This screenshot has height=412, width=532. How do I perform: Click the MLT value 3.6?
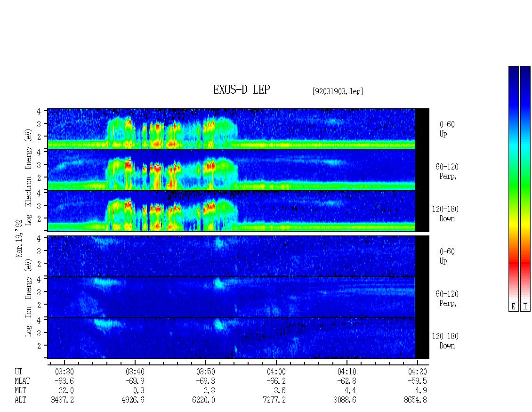(x=280, y=391)
